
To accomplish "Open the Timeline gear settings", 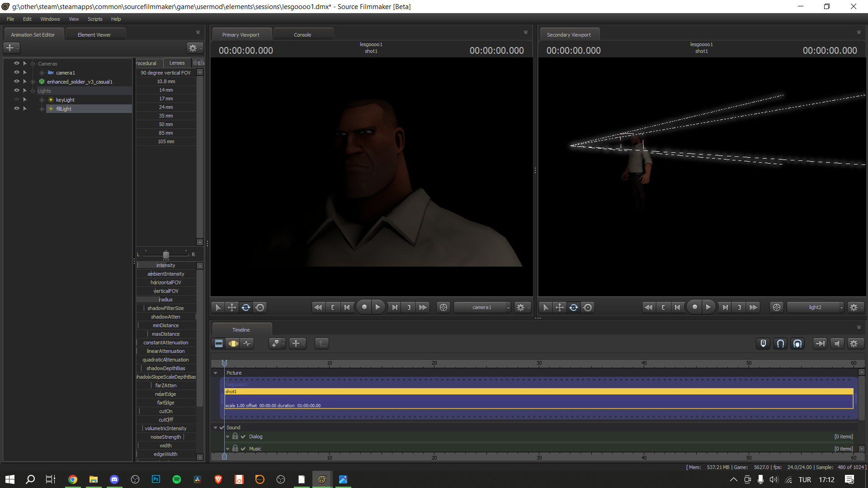I will pos(855,343).
